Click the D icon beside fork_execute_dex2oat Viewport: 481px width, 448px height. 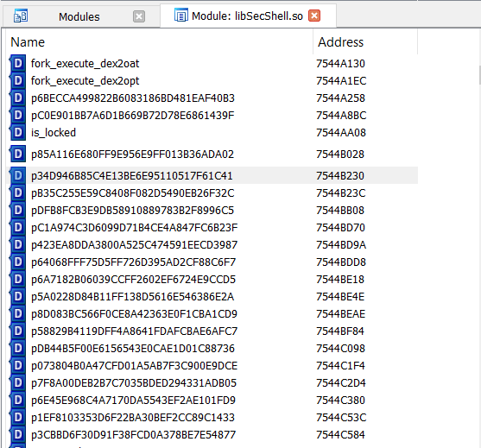17,64
